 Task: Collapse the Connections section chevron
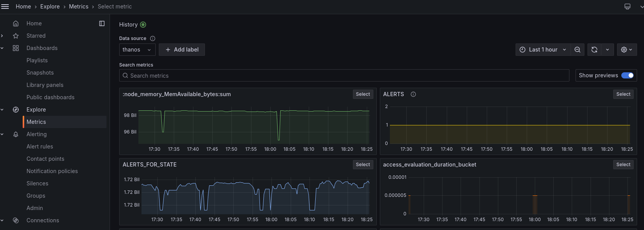(2, 220)
